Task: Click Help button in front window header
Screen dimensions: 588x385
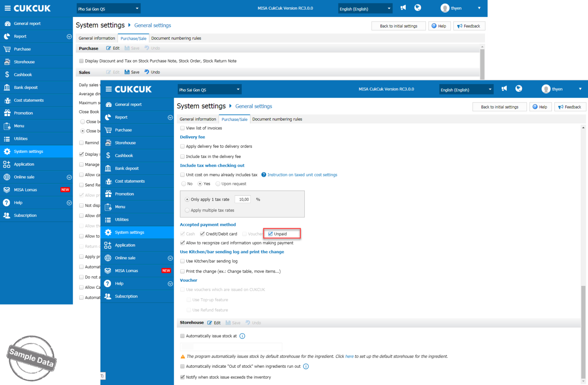Action: point(540,107)
